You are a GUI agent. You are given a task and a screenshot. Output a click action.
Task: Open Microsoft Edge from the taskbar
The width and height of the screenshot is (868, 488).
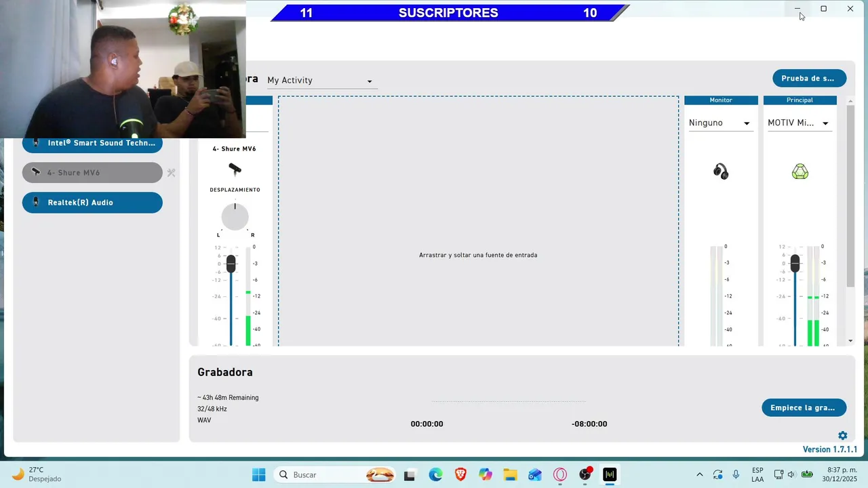tap(435, 474)
